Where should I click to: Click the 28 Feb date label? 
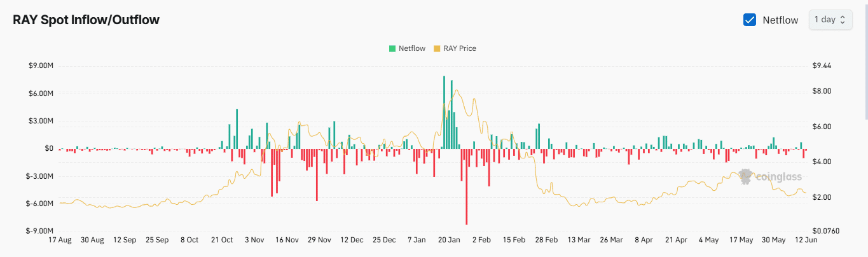[x=546, y=240]
